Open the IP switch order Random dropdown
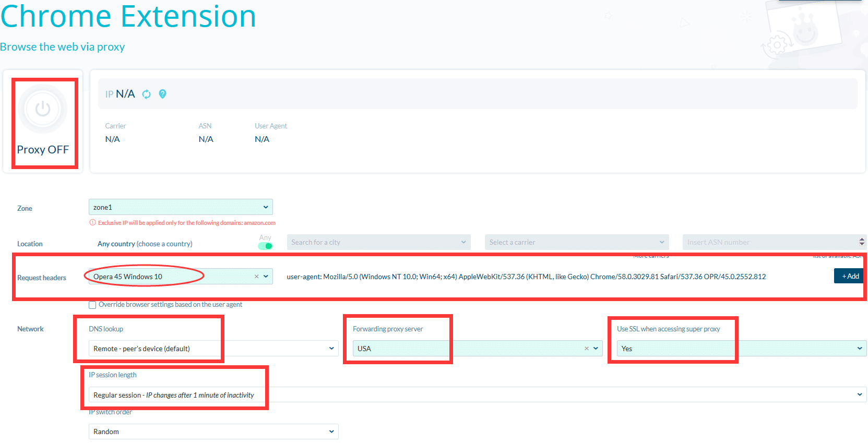 213,432
